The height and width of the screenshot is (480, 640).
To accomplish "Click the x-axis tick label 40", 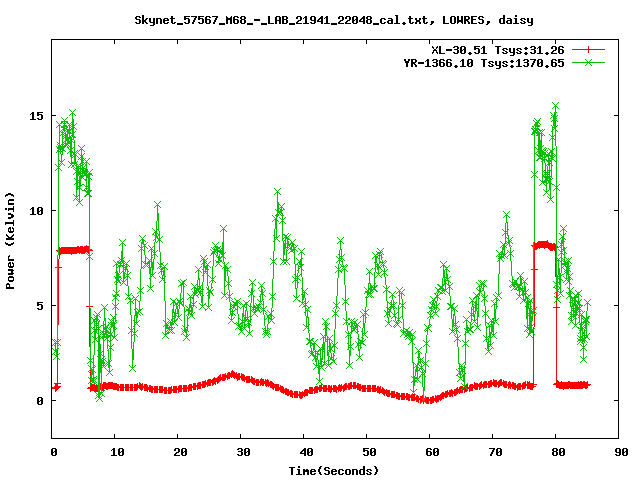I will click(306, 452).
